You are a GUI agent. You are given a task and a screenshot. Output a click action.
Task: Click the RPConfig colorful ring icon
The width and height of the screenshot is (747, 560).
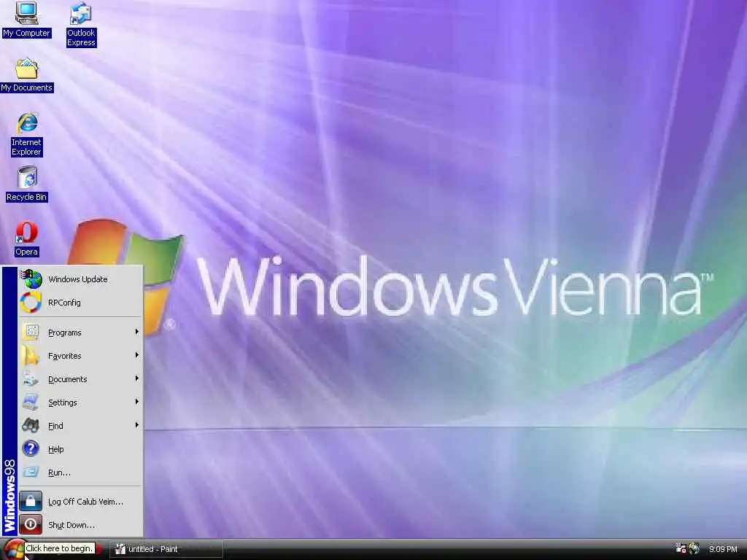point(31,303)
